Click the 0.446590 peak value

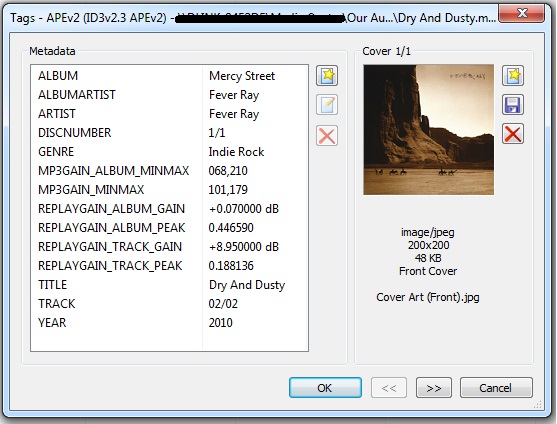[231, 228]
